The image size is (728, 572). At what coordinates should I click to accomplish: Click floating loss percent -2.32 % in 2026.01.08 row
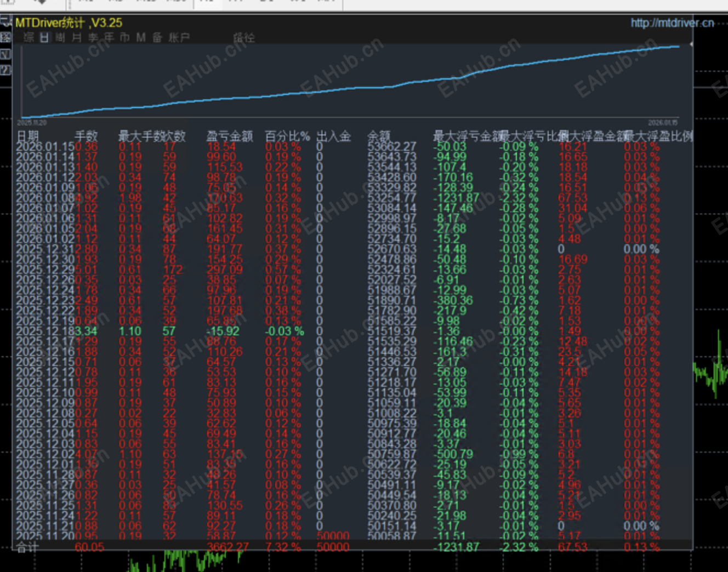click(519, 198)
